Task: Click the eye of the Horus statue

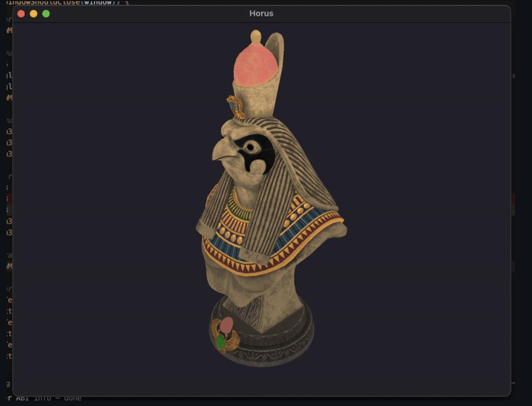Action: 251,147
